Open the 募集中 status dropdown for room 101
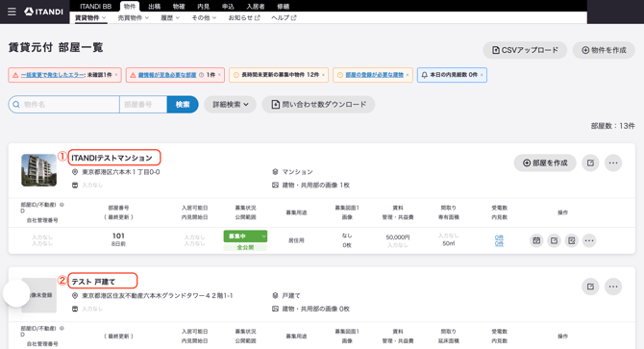 tap(245, 237)
